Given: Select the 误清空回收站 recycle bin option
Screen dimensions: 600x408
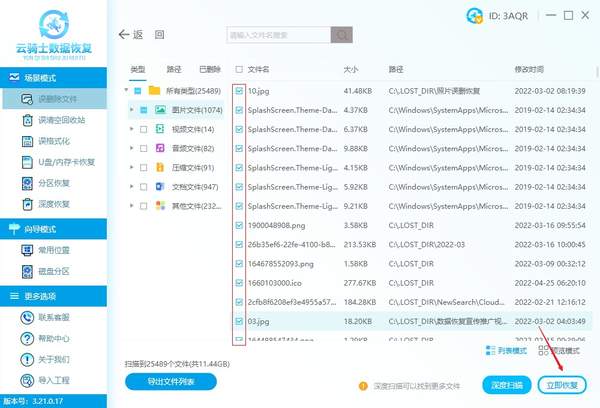Looking at the screenshot, I should (x=54, y=120).
